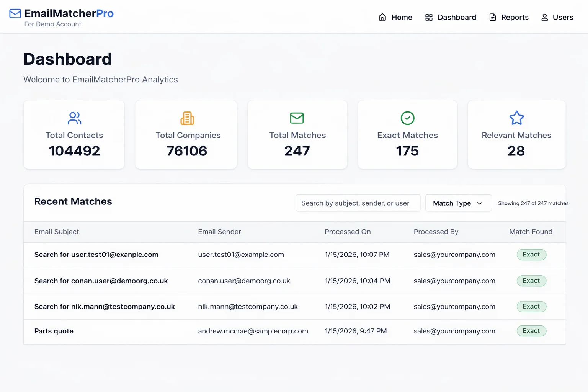Sort by Match Found column header
The height and width of the screenshot is (392, 588).
click(x=531, y=232)
